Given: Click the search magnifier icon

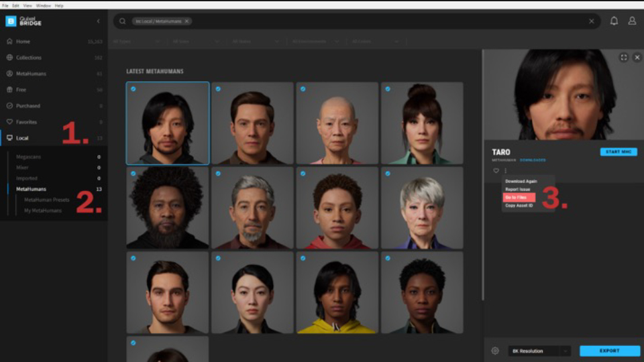Looking at the screenshot, I should [122, 21].
